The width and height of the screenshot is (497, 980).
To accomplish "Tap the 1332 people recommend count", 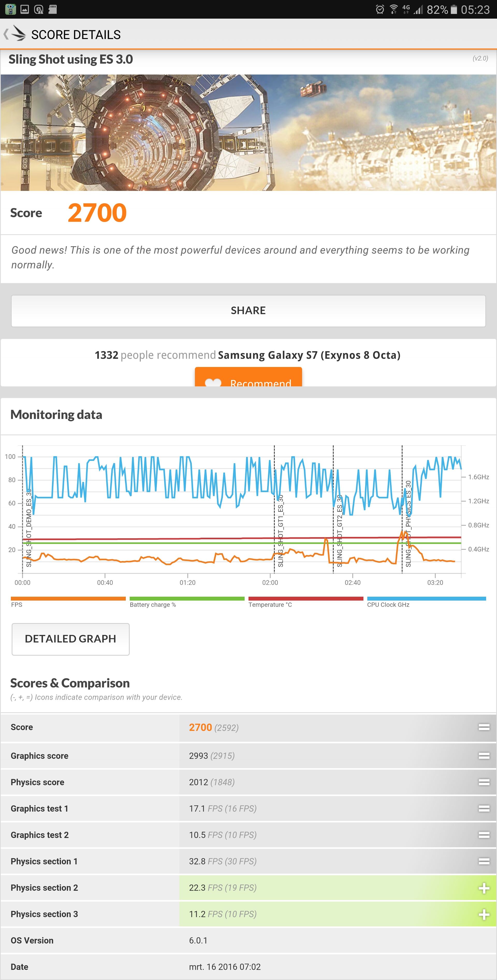I will [x=155, y=355].
